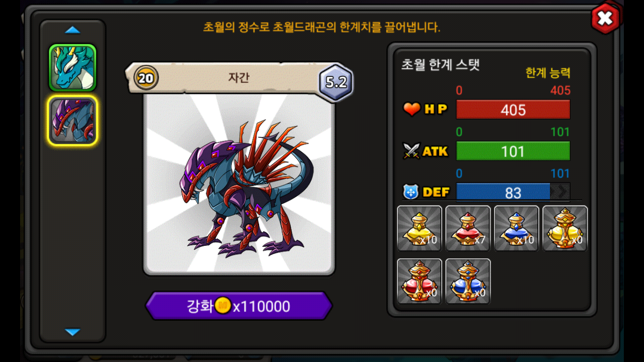Choose the purple dragon portrait in sidebar
This screenshot has height=362, width=644.
(x=72, y=121)
